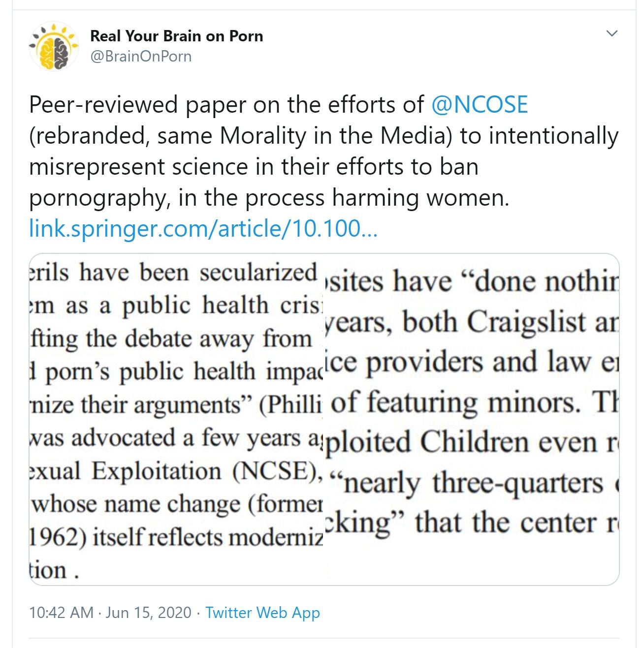Image resolution: width=644 pixels, height=648 pixels.
Task: Open the left attached image about public health
Action: point(176,418)
